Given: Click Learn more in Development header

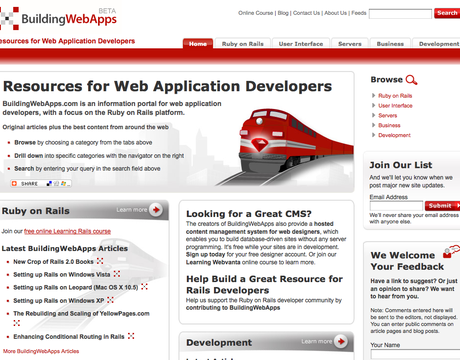Looking at the screenshot, I should point(317,341).
